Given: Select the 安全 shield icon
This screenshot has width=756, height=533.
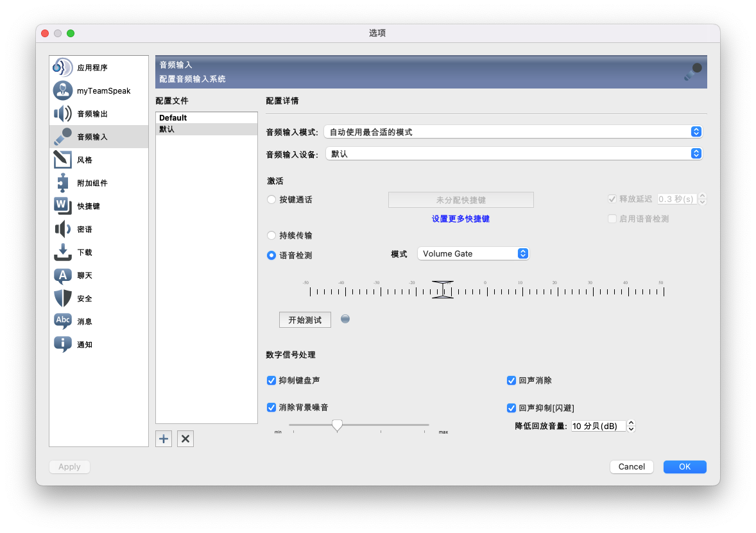Looking at the screenshot, I should point(62,298).
